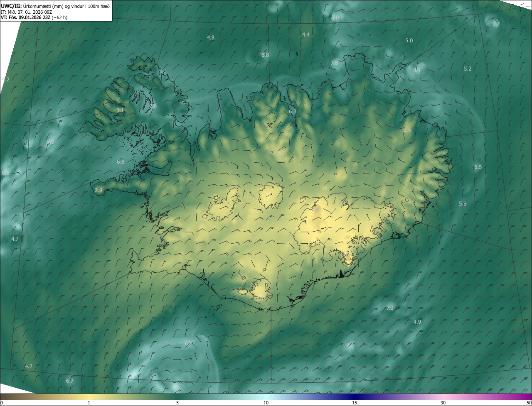Click the 50 tick on the color scale
The image size is (532, 406).
tap(529, 403)
